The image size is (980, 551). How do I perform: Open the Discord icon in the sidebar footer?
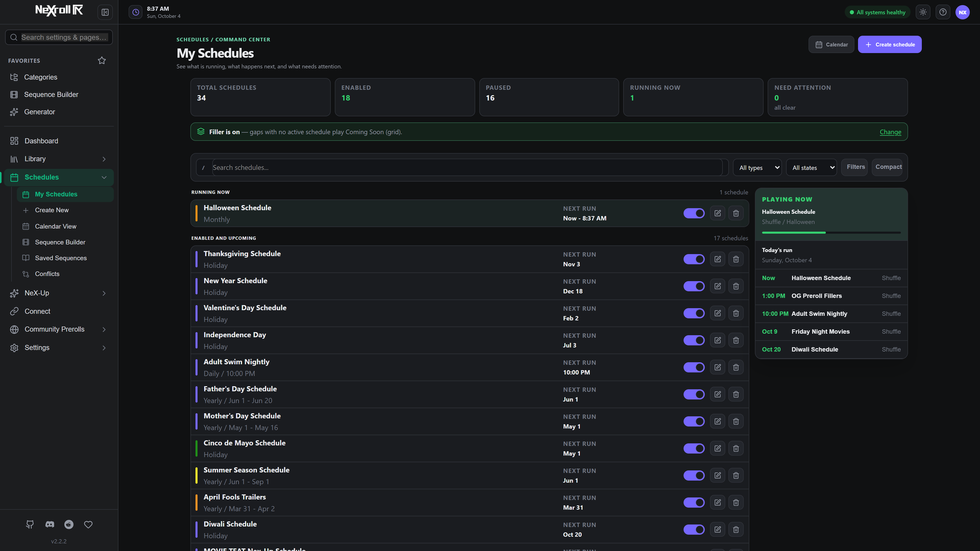pos(50,524)
